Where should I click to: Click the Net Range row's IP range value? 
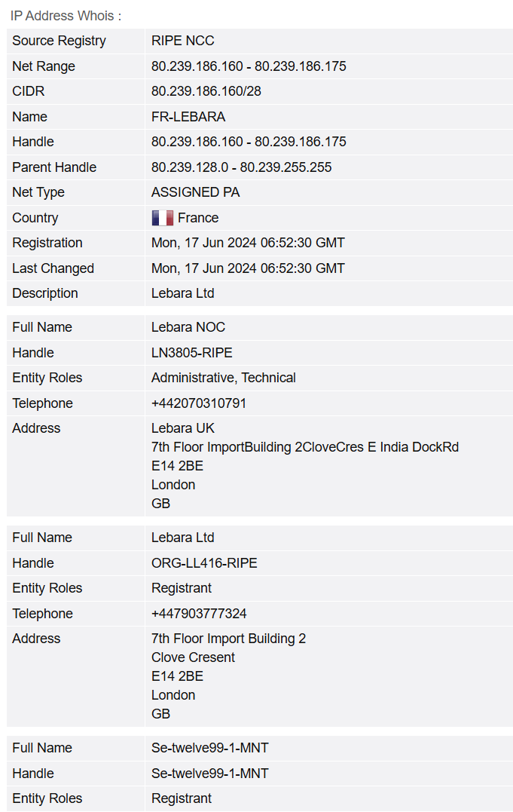click(249, 66)
